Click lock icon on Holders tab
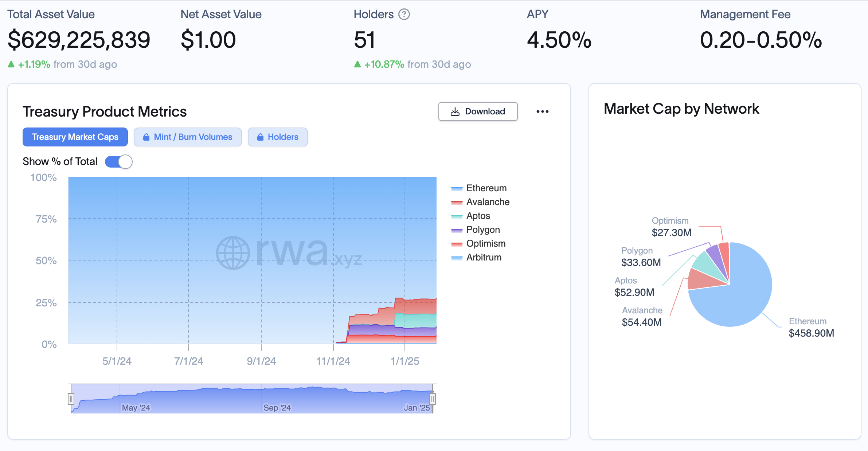 260,137
